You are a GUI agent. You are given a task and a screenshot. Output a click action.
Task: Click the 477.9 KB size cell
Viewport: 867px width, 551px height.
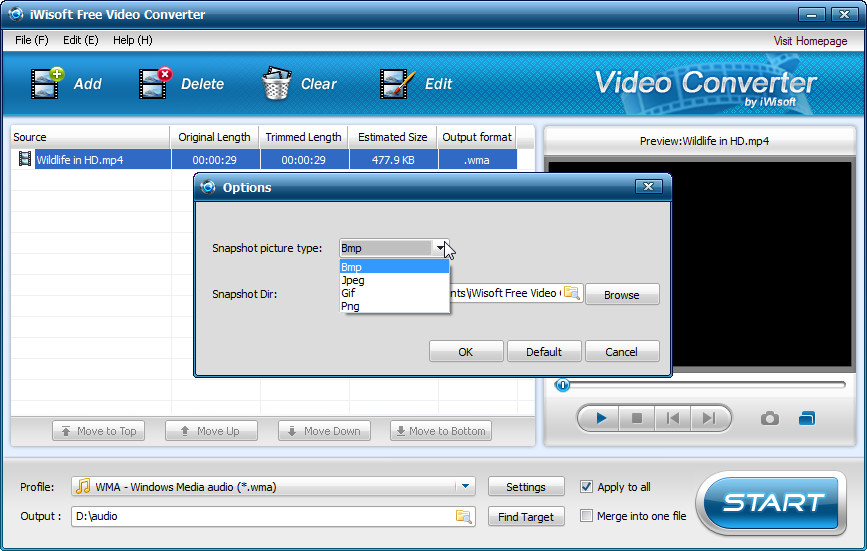point(393,160)
